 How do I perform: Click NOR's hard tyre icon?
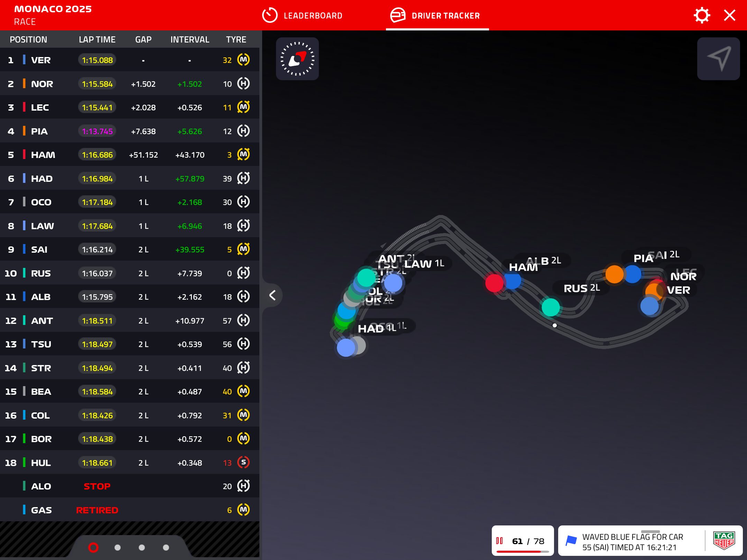[x=243, y=84]
